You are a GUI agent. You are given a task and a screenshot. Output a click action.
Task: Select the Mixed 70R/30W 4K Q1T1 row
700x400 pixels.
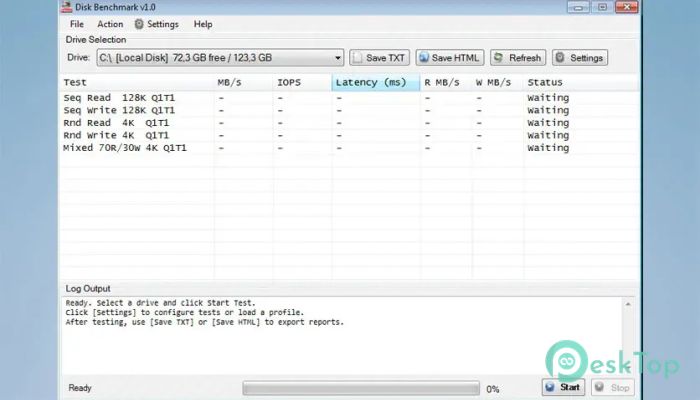[x=349, y=148]
